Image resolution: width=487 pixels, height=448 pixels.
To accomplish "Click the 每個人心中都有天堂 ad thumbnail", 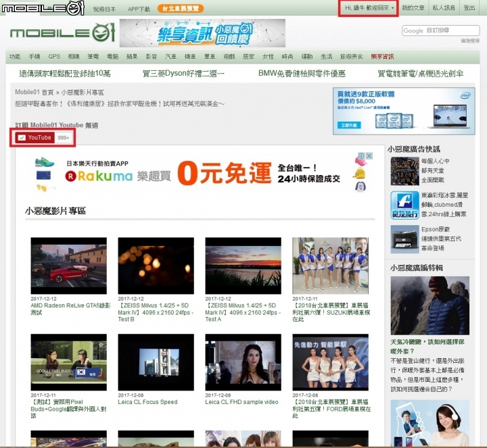I will pyautogui.click(x=404, y=171).
